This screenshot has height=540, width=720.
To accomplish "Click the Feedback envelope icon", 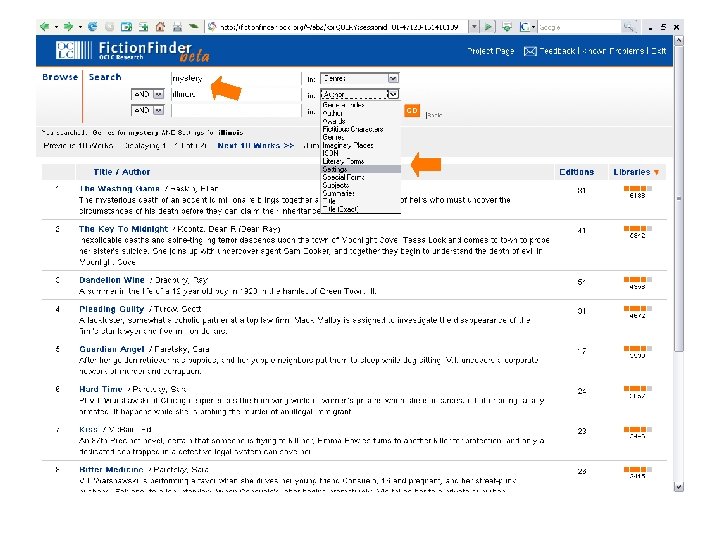I will pos(530,51).
